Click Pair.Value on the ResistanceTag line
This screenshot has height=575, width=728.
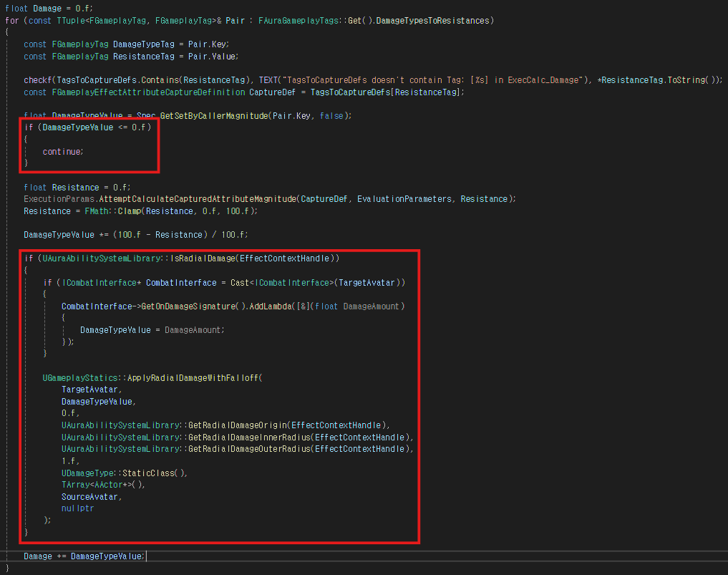point(212,56)
